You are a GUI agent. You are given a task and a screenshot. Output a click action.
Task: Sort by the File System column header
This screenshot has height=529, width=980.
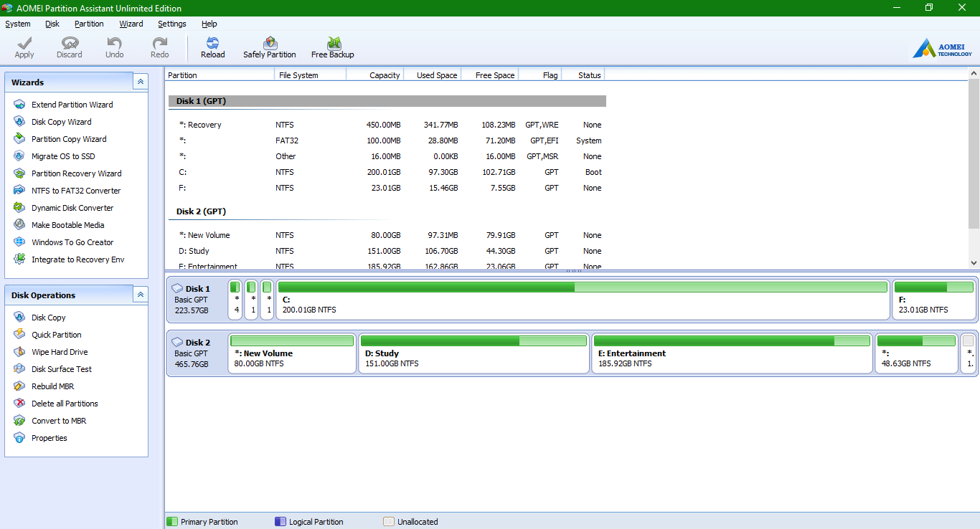311,75
